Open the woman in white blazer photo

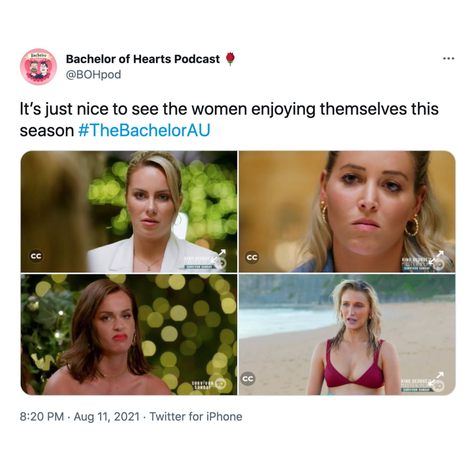click(129, 211)
